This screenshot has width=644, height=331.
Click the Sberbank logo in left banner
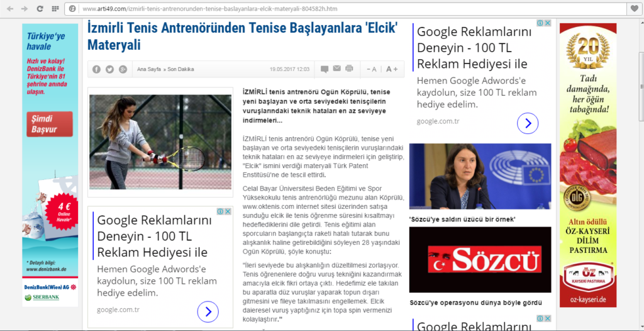pyautogui.click(x=42, y=297)
